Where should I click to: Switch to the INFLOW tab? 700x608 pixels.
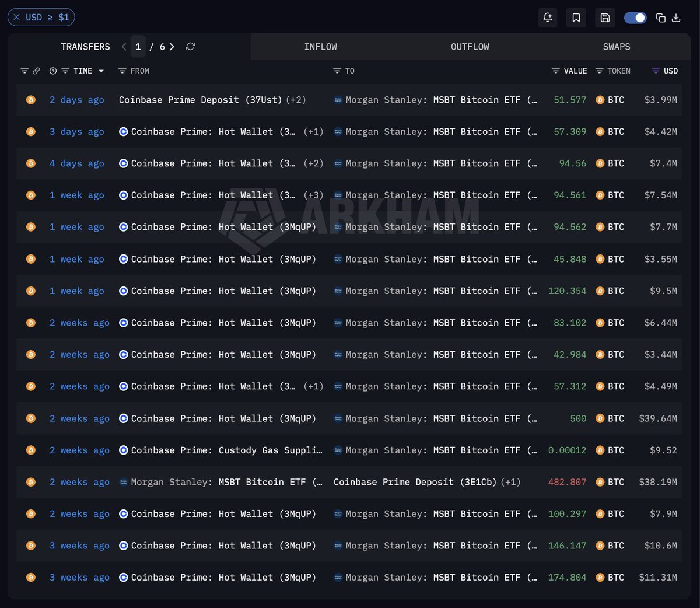coord(320,47)
